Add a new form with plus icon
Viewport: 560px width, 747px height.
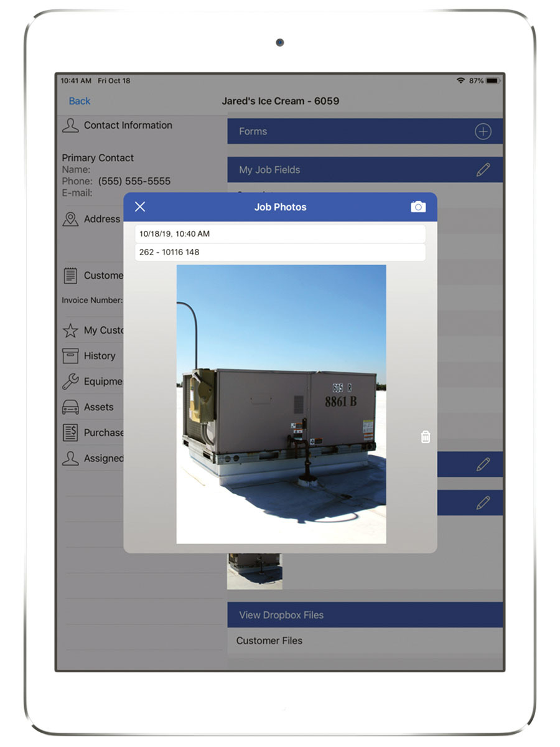tap(483, 131)
